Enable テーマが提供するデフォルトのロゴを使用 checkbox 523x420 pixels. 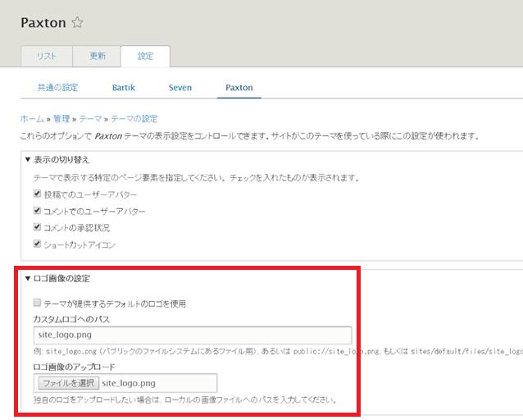[37, 303]
